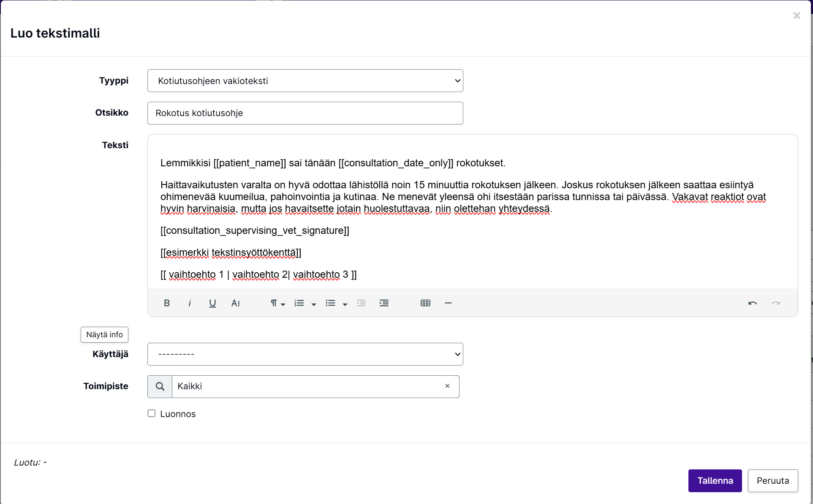Expand the Käyttäjä dropdown
813x504 pixels.
click(x=305, y=354)
